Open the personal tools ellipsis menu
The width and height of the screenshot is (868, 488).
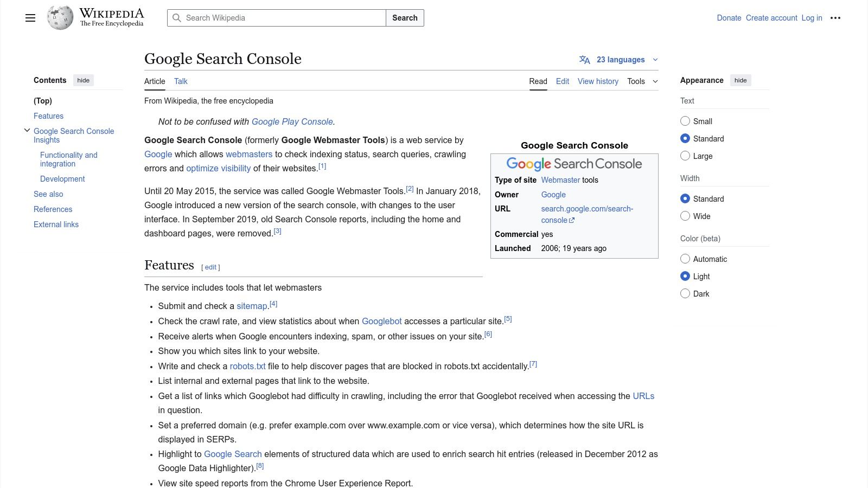click(835, 18)
